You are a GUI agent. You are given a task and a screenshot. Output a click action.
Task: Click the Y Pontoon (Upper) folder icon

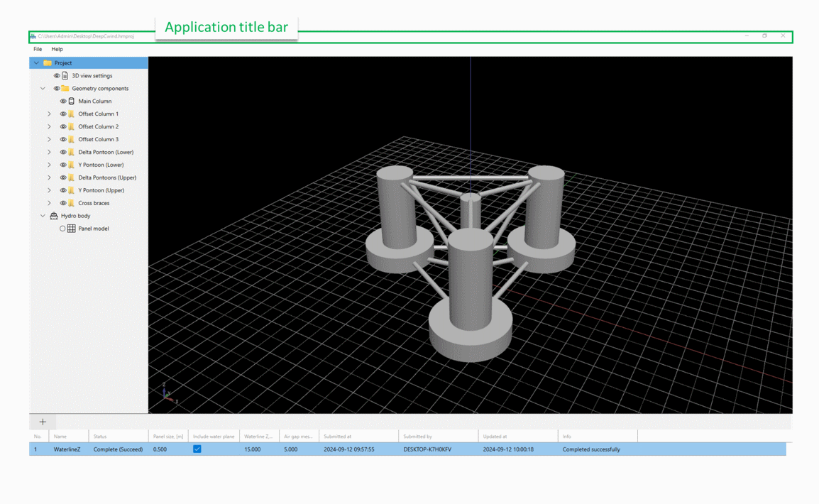pos(72,190)
